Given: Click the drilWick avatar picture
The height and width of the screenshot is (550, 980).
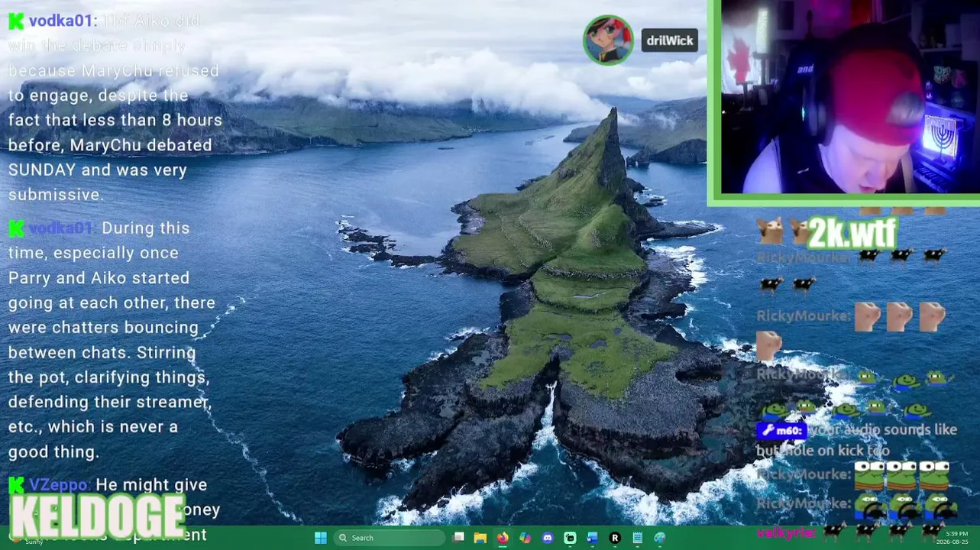Looking at the screenshot, I should point(609,40).
